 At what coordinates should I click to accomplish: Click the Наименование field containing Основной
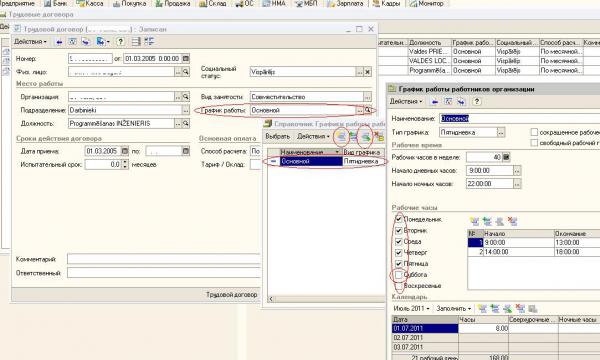point(519,119)
